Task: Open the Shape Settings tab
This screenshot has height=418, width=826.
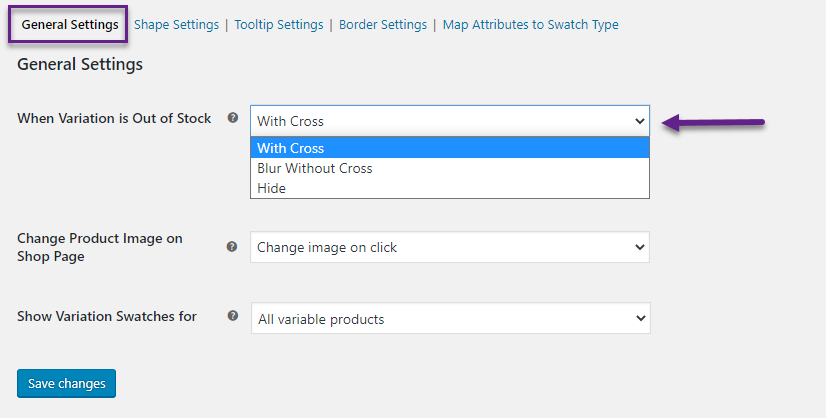Action: coord(176,25)
